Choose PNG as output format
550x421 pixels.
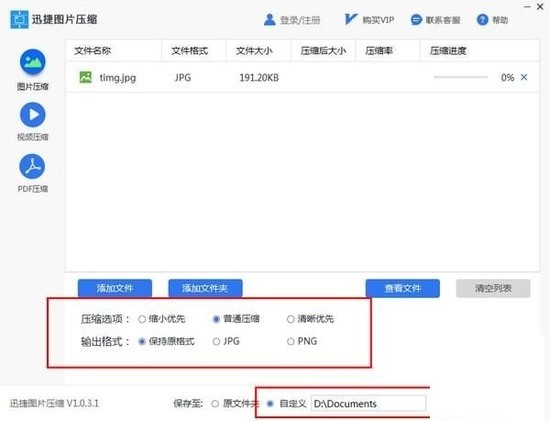point(290,341)
